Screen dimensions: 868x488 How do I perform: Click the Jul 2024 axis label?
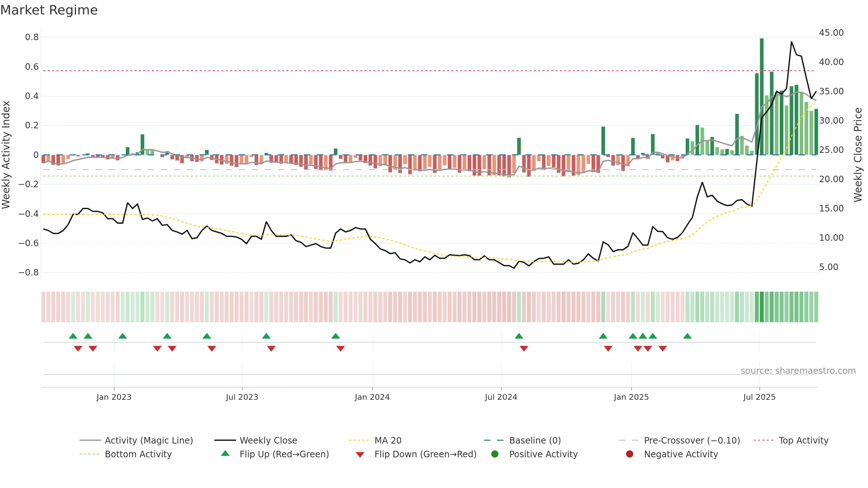pos(501,397)
